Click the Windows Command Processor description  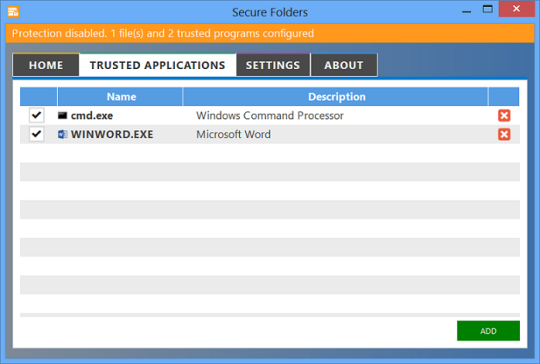coord(270,116)
